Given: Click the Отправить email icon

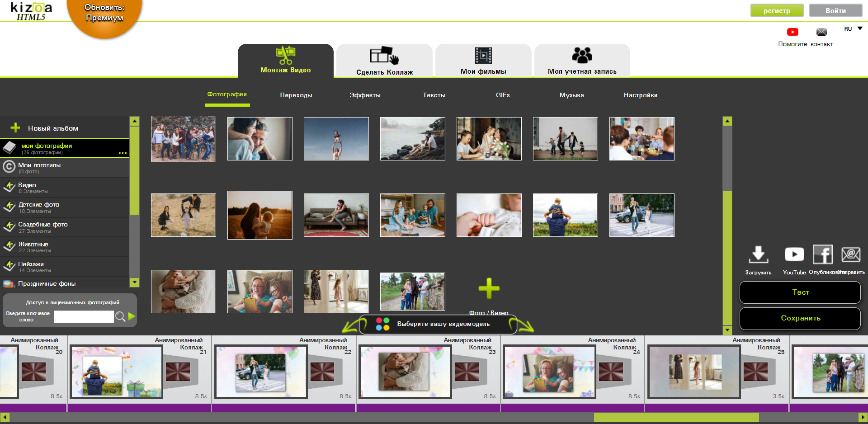Looking at the screenshot, I should pos(851,254).
